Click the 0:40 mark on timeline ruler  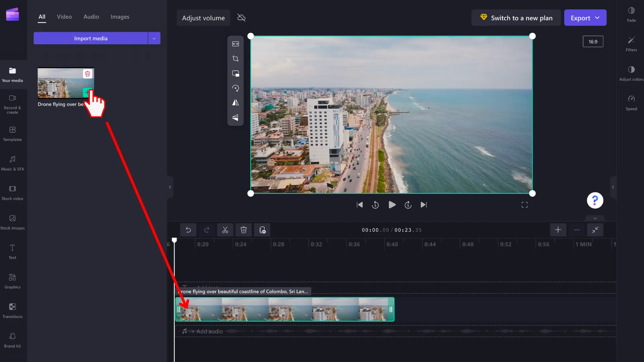(392, 244)
